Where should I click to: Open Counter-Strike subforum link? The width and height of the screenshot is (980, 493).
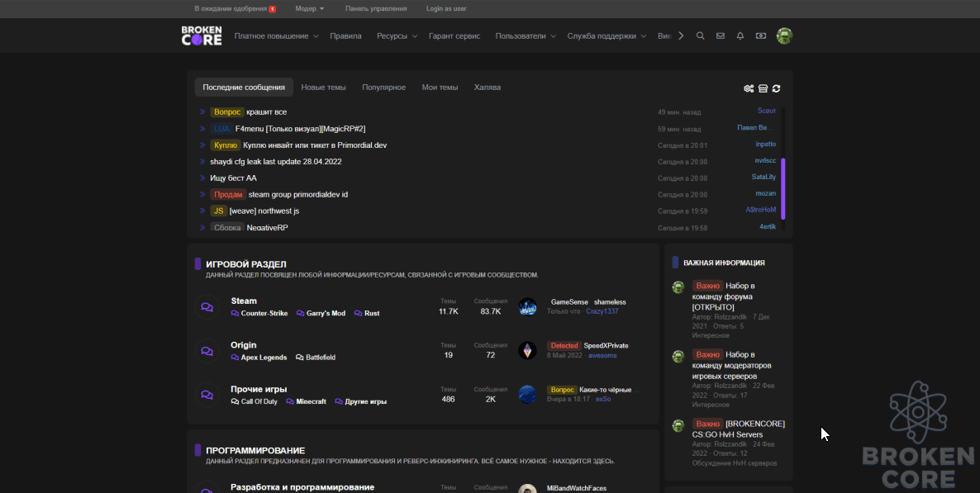pyautogui.click(x=264, y=313)
